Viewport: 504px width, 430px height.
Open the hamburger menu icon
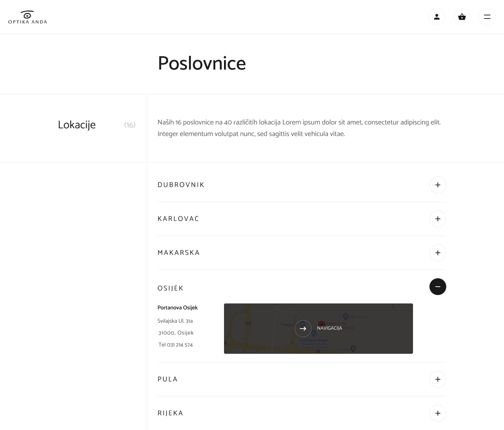(487, 17)
